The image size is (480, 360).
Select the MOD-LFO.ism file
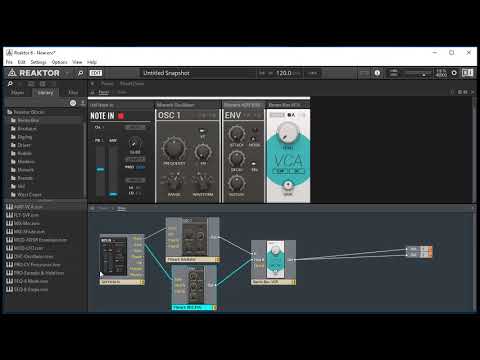click(28, 248)
